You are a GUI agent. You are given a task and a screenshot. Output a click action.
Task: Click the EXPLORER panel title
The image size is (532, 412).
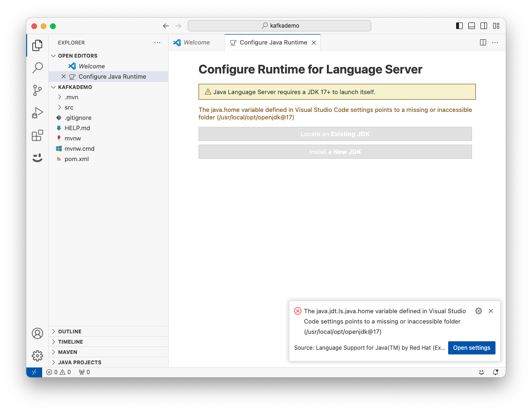pos(71,43)
